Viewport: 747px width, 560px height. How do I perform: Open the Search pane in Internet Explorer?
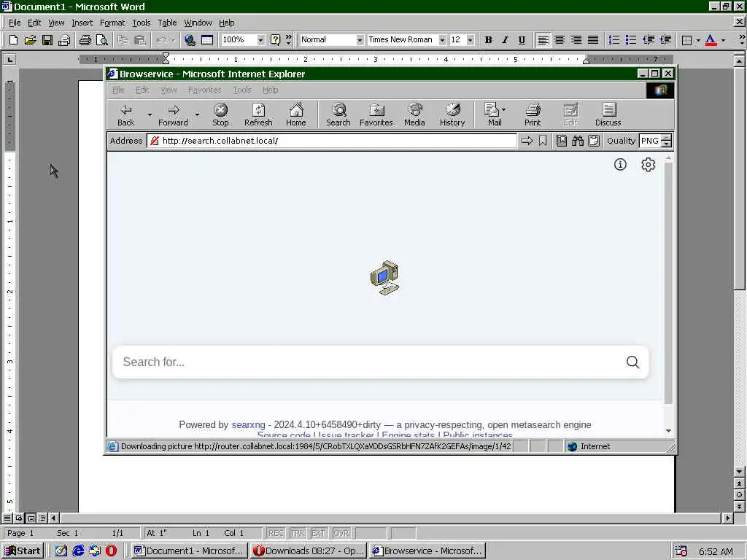click(338, 115)
